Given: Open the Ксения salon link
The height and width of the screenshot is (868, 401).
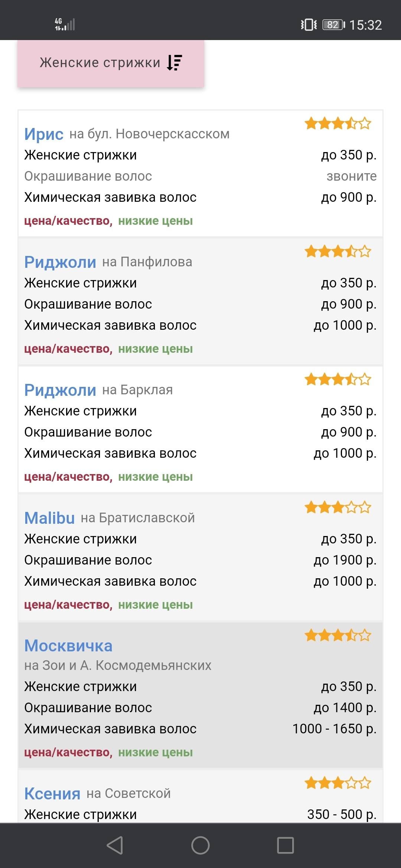Looking at the screenshot, I should pyautogui.click(x=52, y=793).
